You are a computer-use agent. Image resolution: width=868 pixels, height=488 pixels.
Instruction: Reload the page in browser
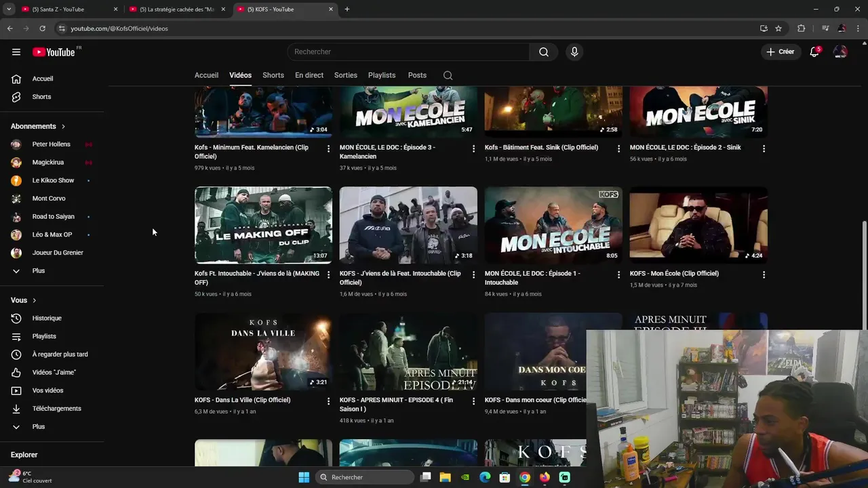click(42, 28)
